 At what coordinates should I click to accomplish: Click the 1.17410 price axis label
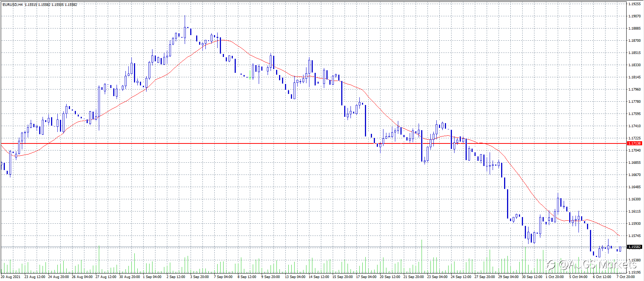point(635,126)
